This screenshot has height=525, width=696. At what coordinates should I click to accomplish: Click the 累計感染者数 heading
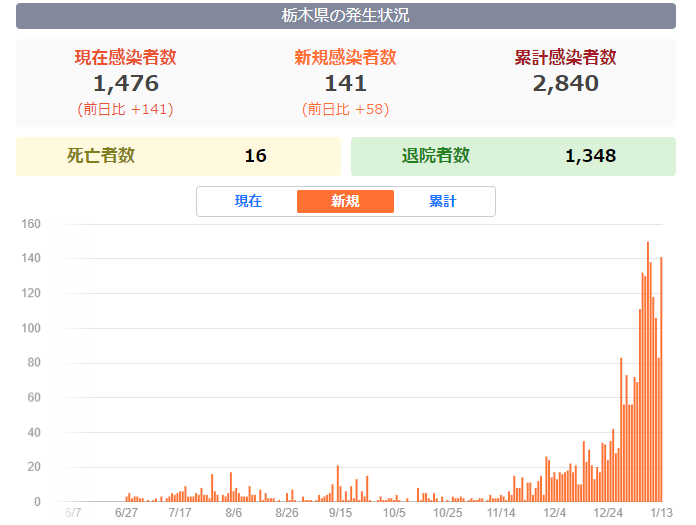pos(566,57)
